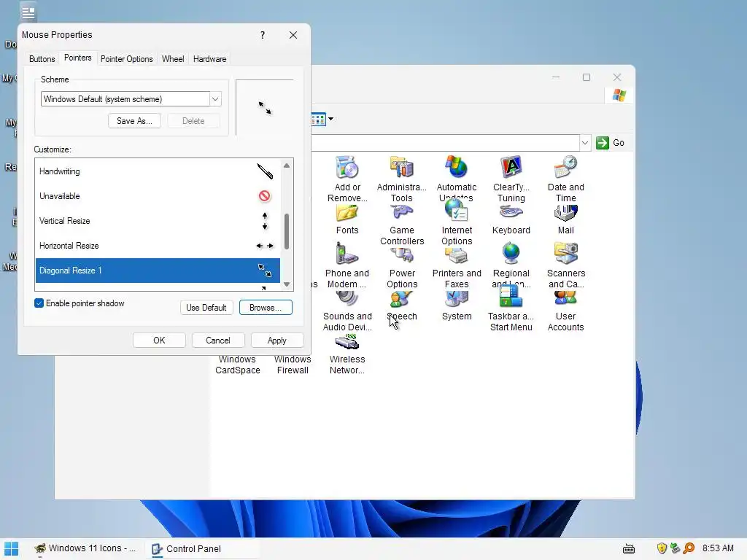This screenshot has height=560, width=747.
Task: Switch to the Pointers tab
Action: pyautogui.click(x=77, y=58)
